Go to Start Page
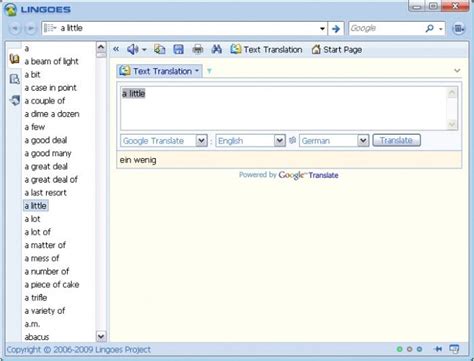Viewport: 474px width, 361px height. coord(337,50)
